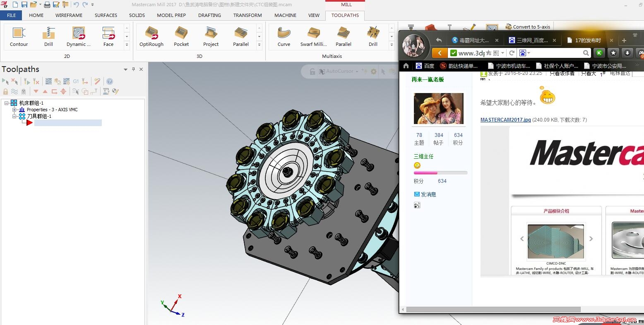The width and height of the screenshot is (644, 325).
Task: Toggle locking on selected operations
Action: (5, 91)
